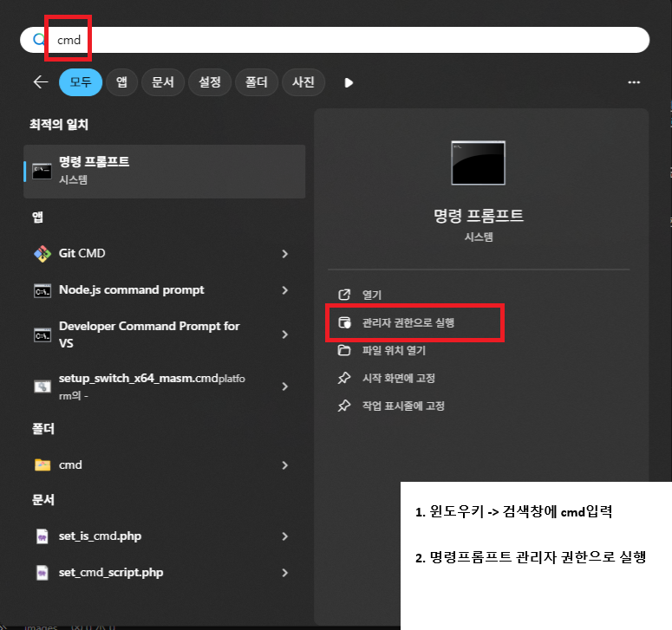Select the 앱 filter tab
Screen dimensions: 672x630
click(121, 81)
